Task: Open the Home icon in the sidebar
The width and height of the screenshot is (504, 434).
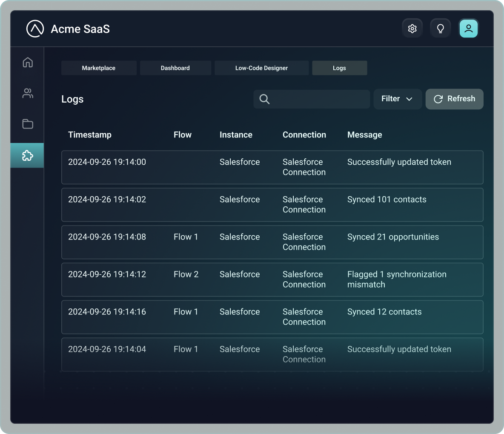Action: click(x=27, y=62)
